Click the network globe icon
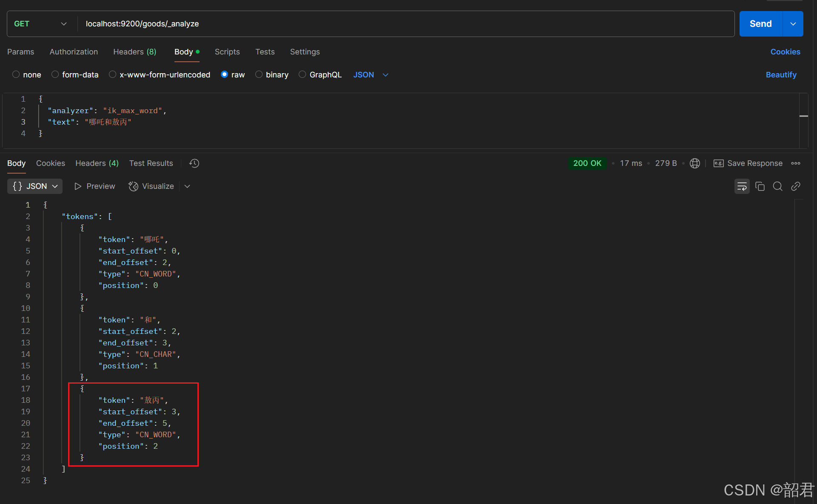Image resolution: width=817 pixels, height=504 pixels. [694, 163]
